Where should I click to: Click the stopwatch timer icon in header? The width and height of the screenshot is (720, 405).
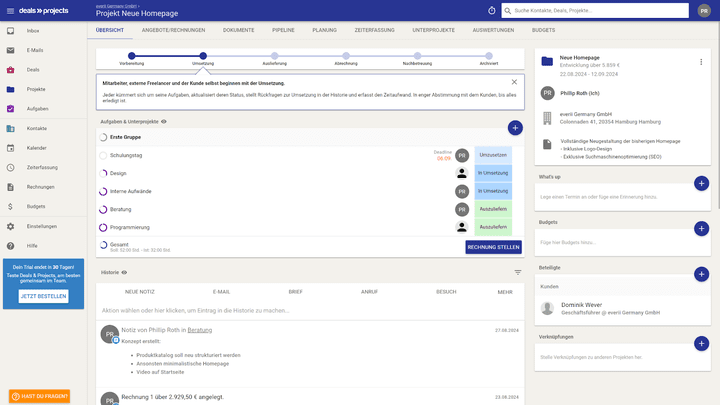point(491,10)
